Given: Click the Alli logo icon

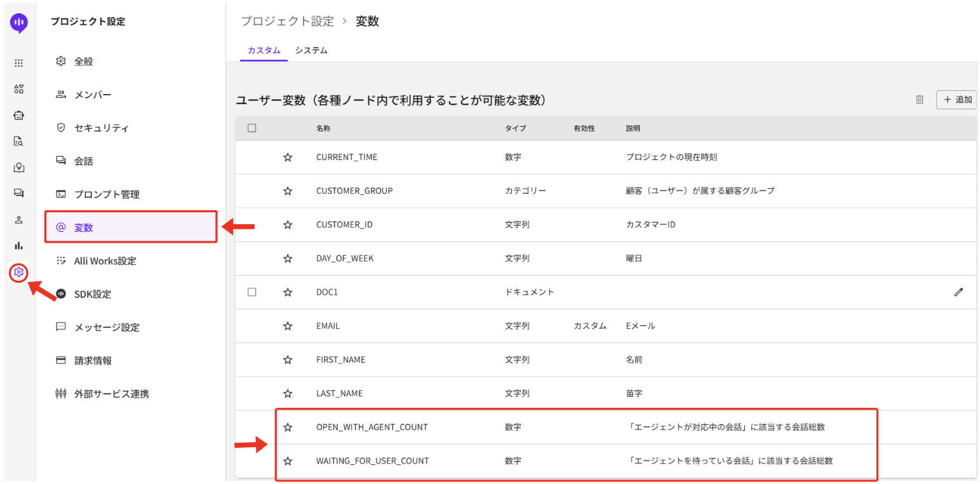Looking at the screenshot, I should tap(19, 23).
